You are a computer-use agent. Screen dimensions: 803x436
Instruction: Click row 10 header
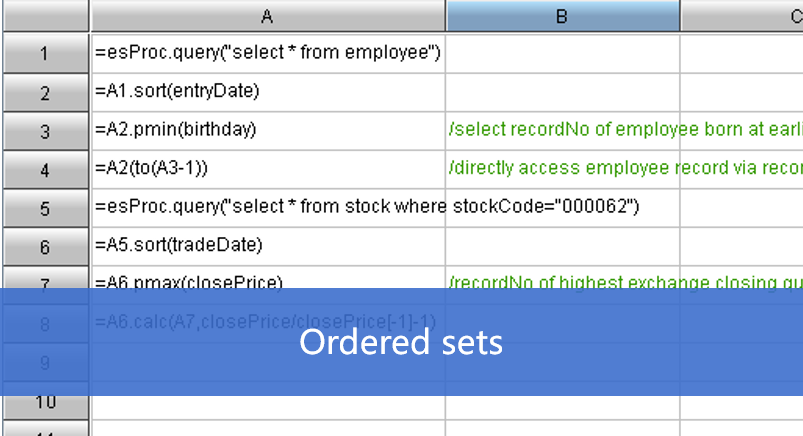point(46,407)
